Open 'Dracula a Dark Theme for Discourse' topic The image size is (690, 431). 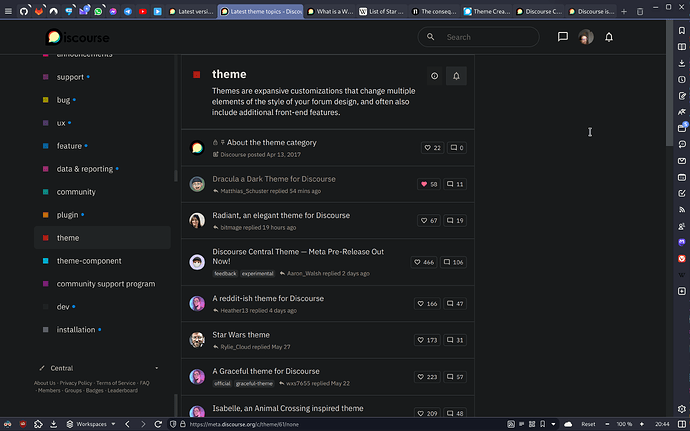point(274,179)
